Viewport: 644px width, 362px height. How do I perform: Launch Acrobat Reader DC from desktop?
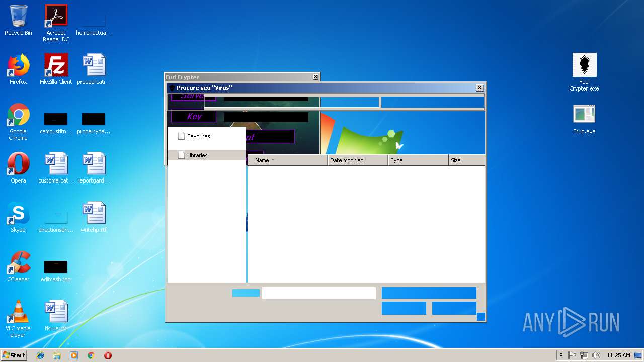[x=56, y=23]
